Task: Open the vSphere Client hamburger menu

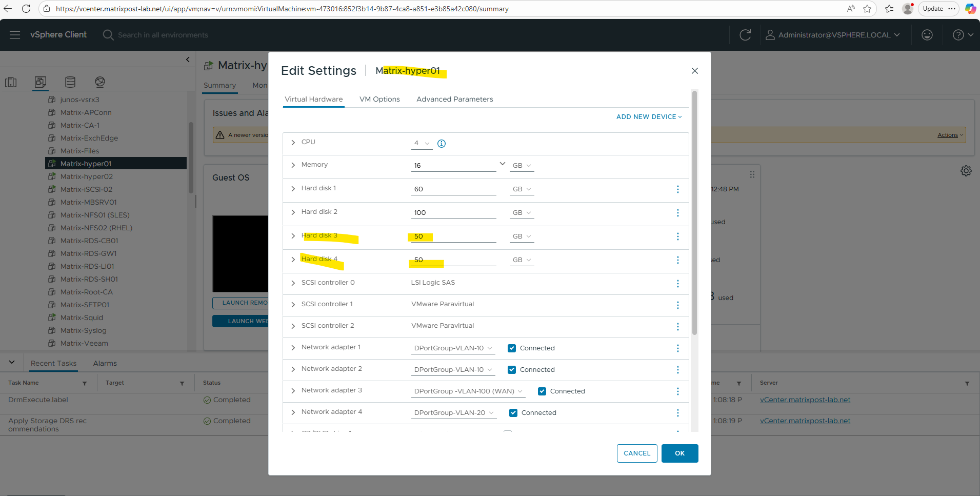Action: (x=15, y=35)
